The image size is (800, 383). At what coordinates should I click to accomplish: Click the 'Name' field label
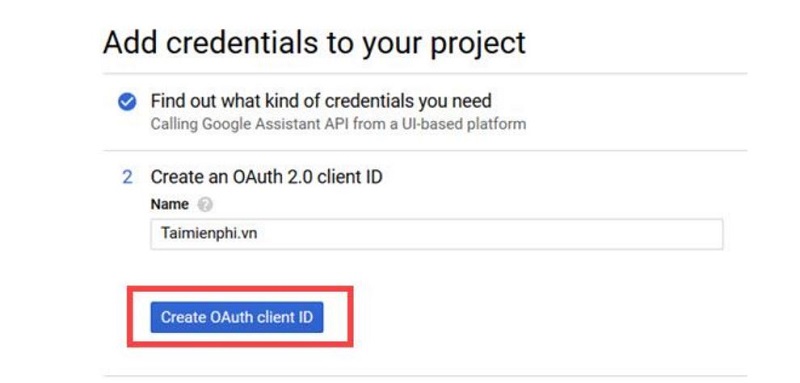[169, 205]
